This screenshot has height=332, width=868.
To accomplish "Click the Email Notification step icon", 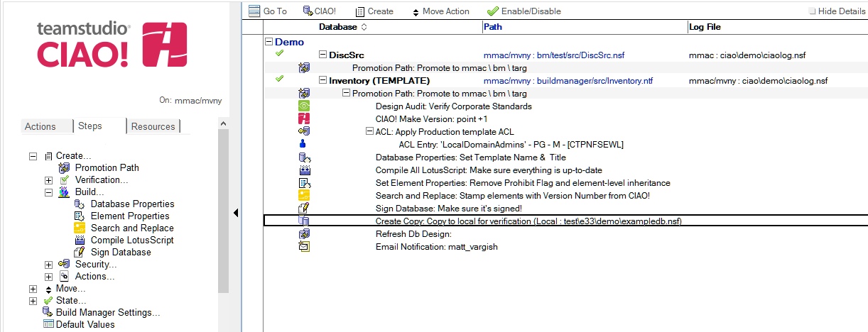I will click(304, 247).
